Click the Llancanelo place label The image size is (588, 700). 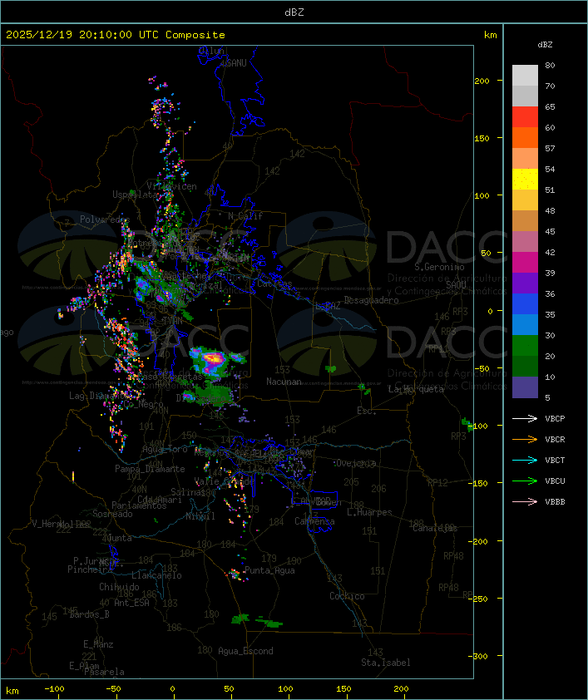[x=156, y=575]
